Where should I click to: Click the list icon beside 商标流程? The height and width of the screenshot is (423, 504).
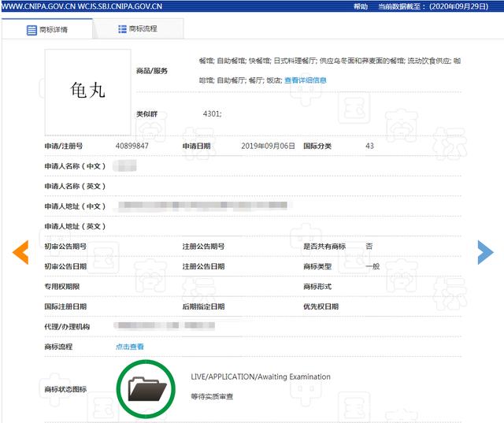pyautogui.click(x=122, y=29)
